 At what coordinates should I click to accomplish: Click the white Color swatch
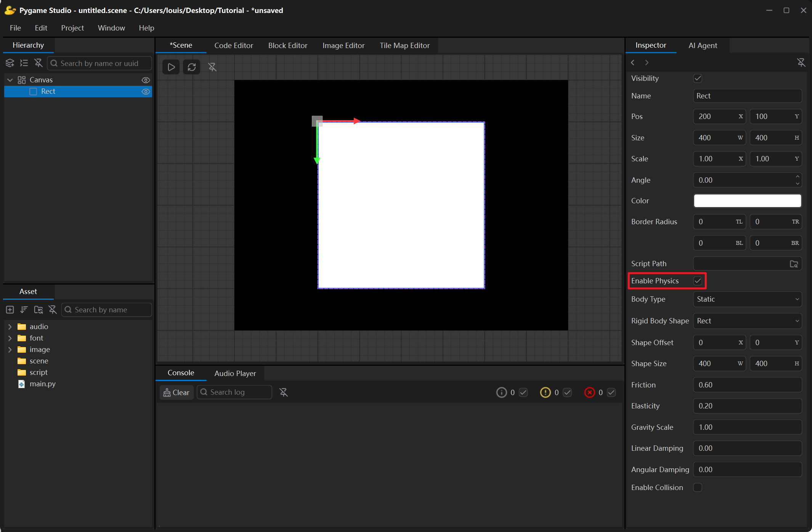pyautogui.click(x=747, y=201)
